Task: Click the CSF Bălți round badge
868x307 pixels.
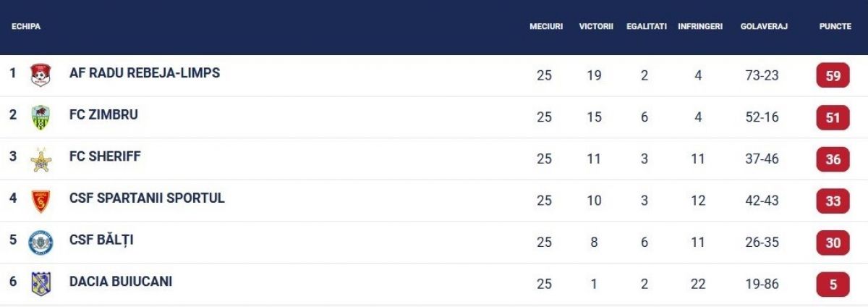Action: point(41,243)
